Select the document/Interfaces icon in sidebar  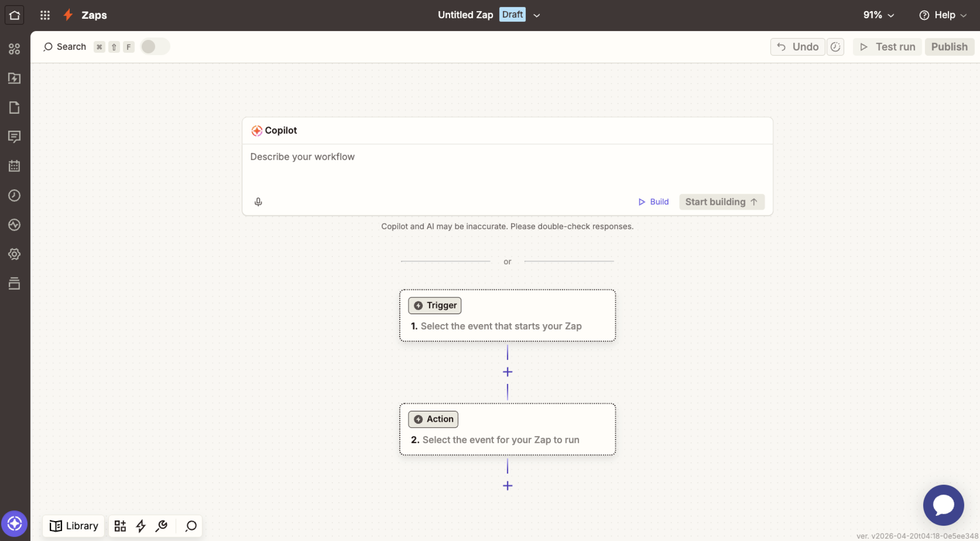click(x=15, y=108)
